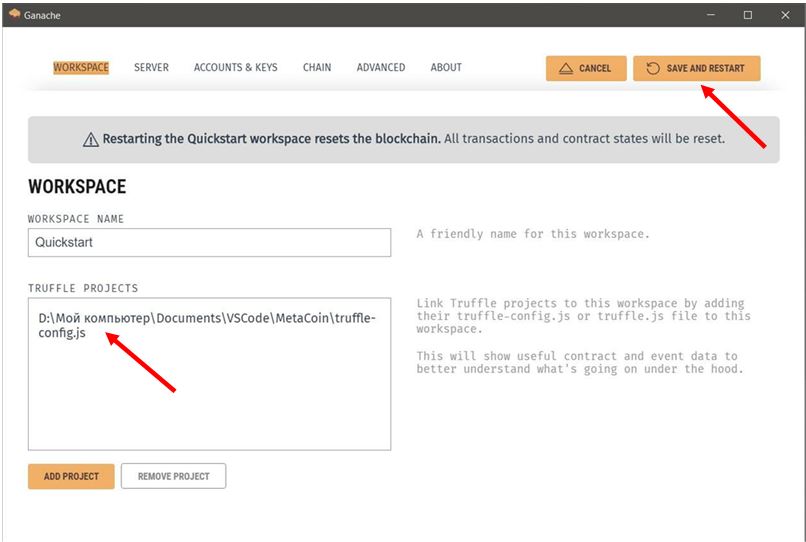
Task: Click the circular arrow icon on Save and Restart
Action: pyautogui.click(x=653, y=68)
